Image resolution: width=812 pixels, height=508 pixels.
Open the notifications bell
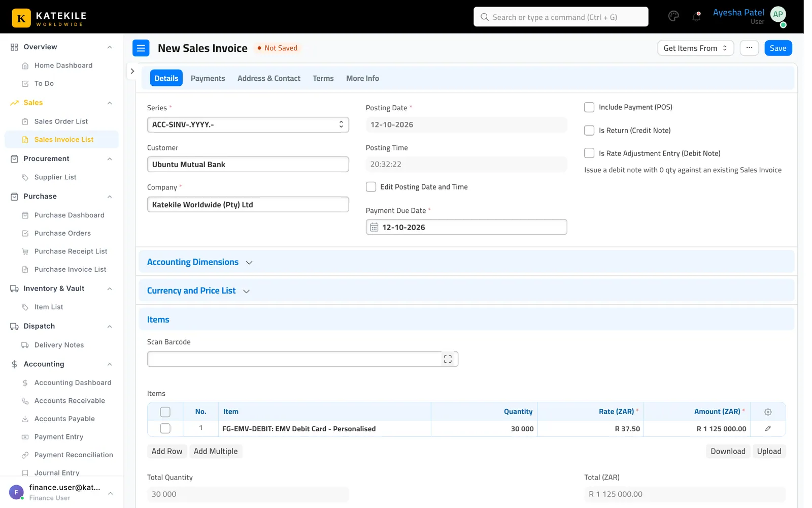696,17
